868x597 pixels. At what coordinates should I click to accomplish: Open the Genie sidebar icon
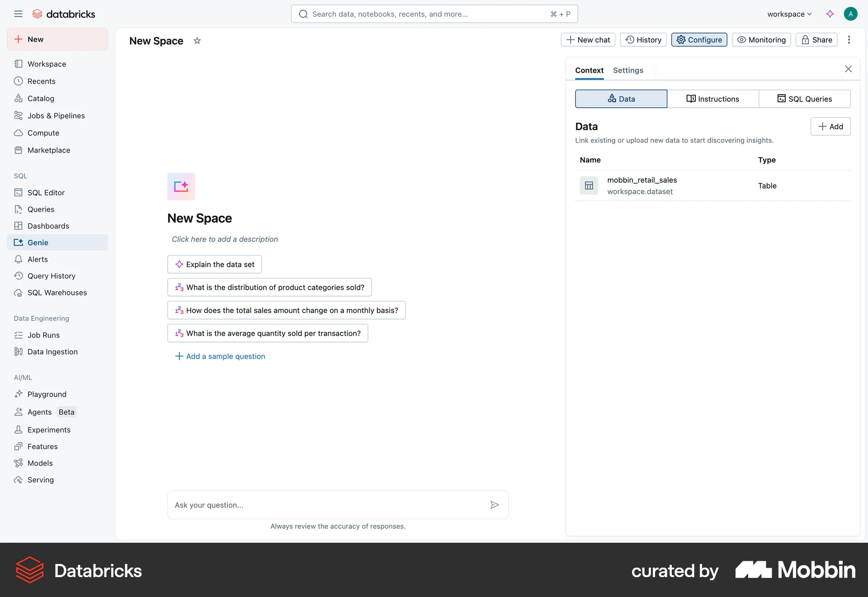tap(19, 242)
